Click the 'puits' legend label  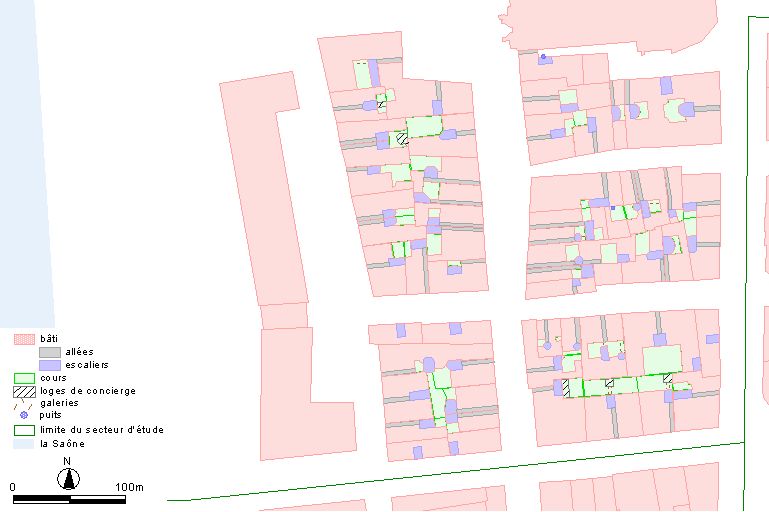(50, 415)
